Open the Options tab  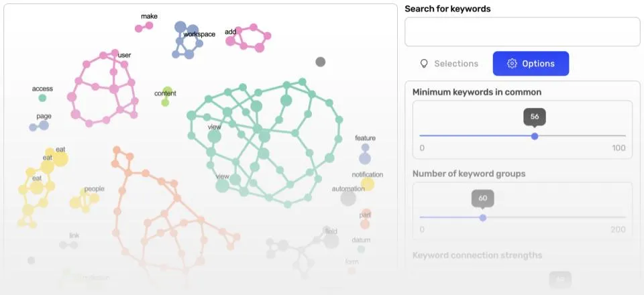(x=531, y=64)
